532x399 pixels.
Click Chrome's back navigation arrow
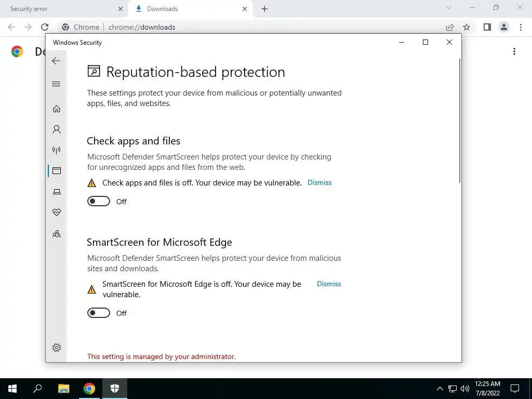[x=11, y=27]
